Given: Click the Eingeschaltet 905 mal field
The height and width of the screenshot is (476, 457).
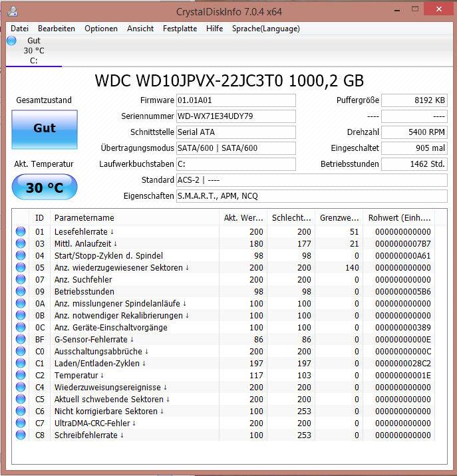Looking at the screenshot, I should coord(414,148).
